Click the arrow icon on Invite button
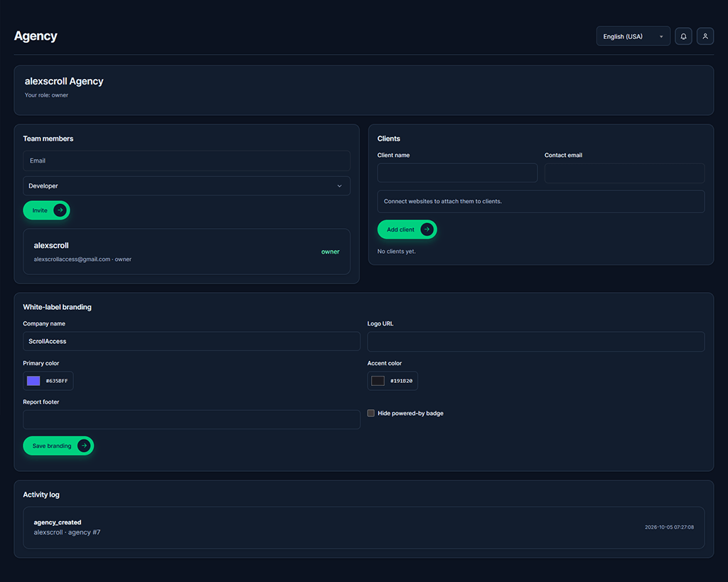 60,210
